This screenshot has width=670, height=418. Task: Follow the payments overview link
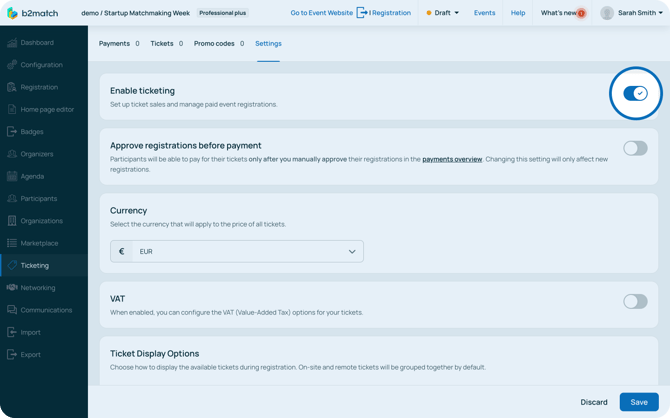click(x=452, y=159)
